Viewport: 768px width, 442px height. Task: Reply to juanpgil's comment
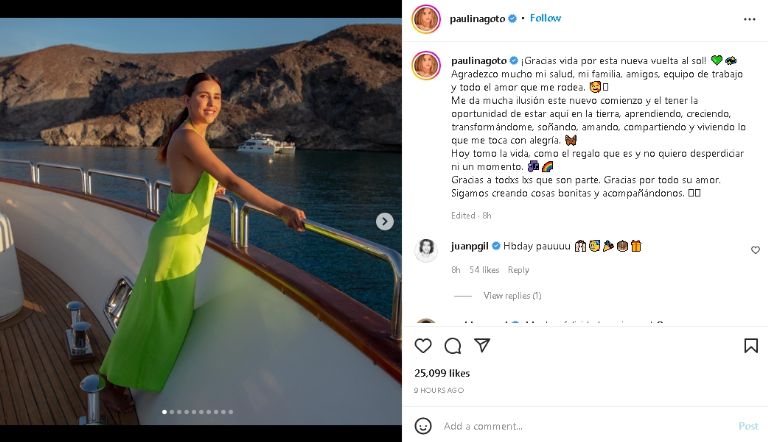[x=518, y=270]
